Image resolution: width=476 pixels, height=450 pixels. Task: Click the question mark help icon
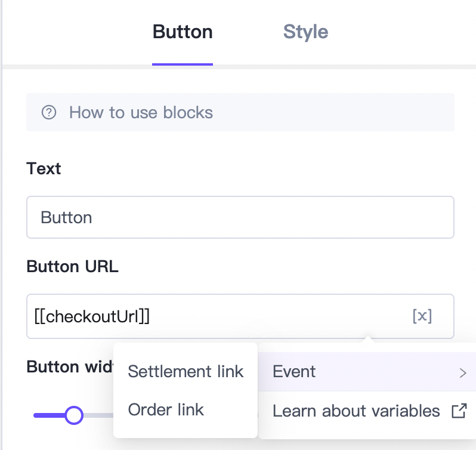[x=49, y=112]
